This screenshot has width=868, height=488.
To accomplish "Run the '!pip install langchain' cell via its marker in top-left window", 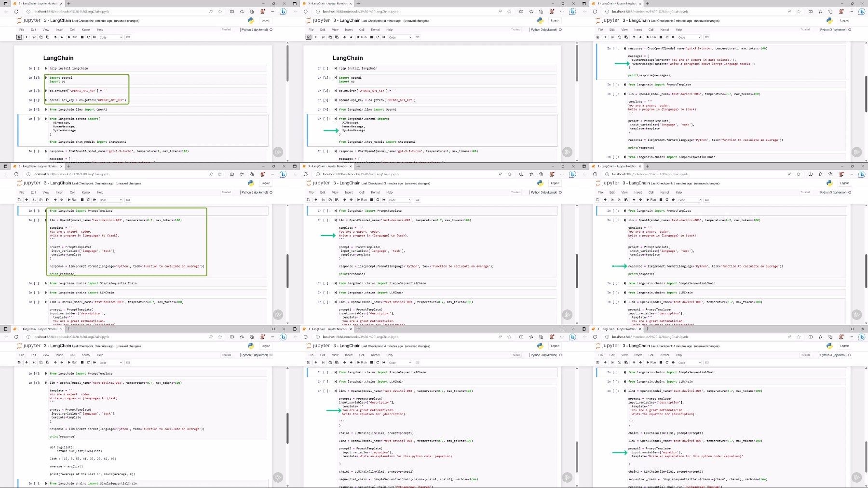I will click(46, 69).
